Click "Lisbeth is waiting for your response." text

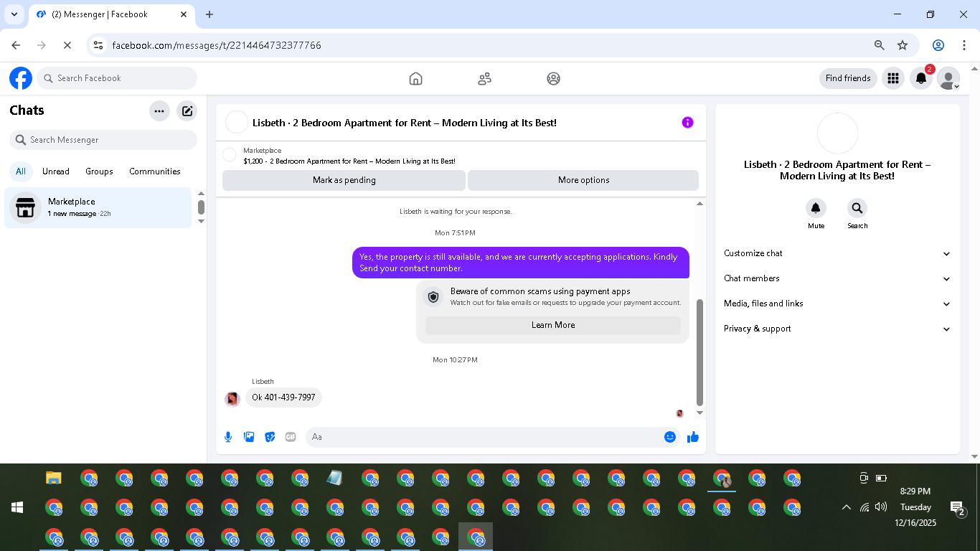tap(456, 212)
